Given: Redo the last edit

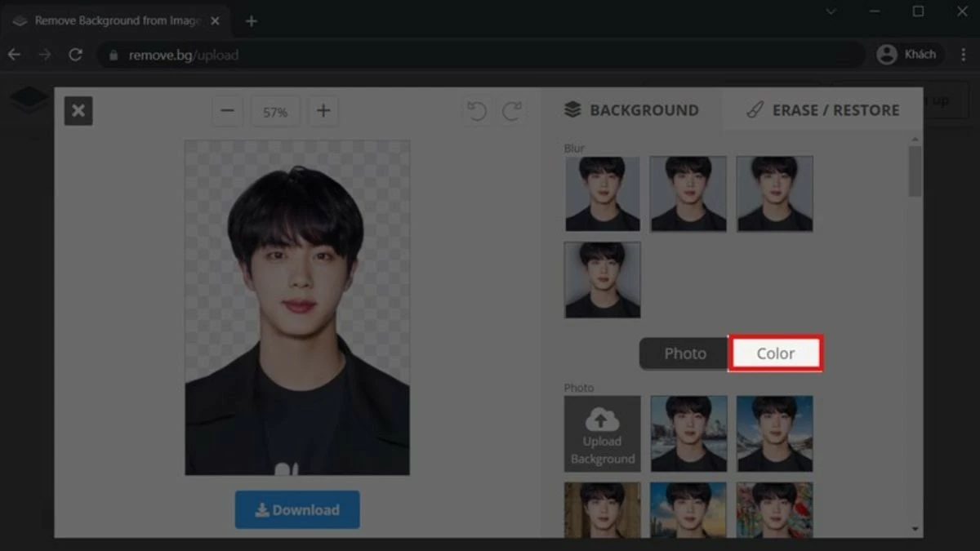Looking at the screenshot, I should 513,110.
